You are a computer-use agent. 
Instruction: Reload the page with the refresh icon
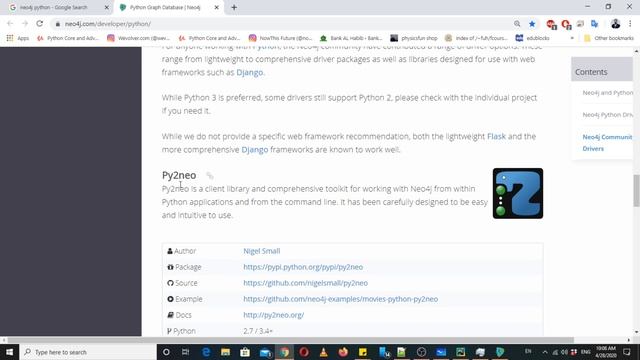click(x=40, y=24)
